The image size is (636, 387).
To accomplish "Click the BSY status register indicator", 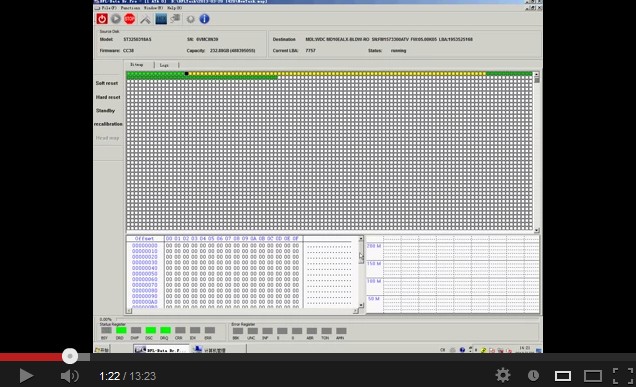I will tap(106, 331).
